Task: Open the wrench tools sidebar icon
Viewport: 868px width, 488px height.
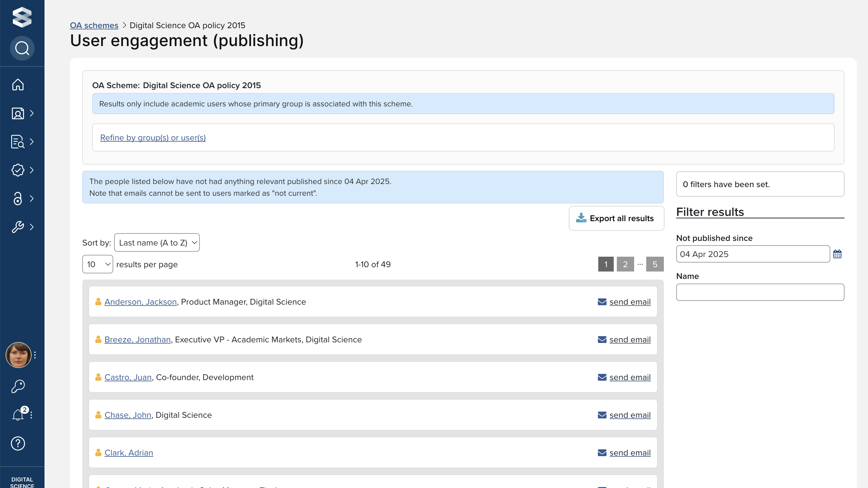Action: point(18,227)
